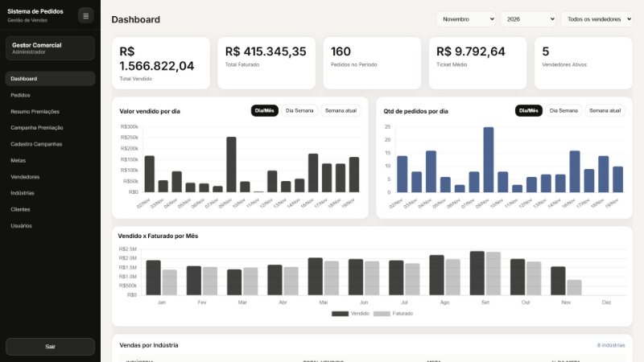This screenshot has width=644, height=362.
Task: Open the Novembro month dropdown
Action: [x=466, y=19]
